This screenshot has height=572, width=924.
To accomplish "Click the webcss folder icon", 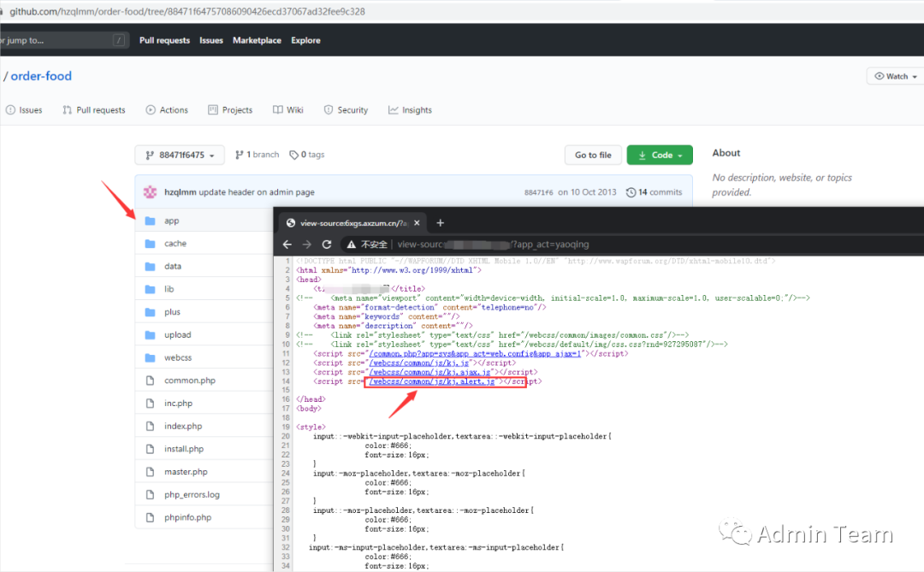I will (151, 357).
